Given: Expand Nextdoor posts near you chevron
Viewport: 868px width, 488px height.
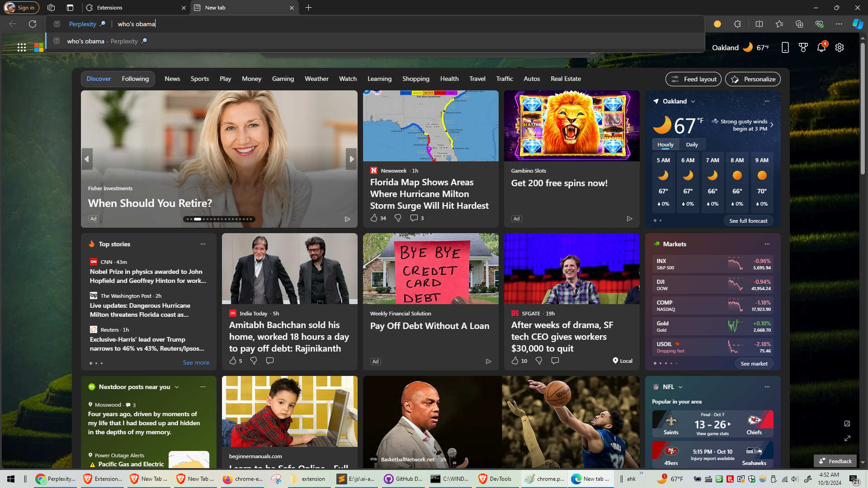Looking at the screenshot, I should [177, 387].
